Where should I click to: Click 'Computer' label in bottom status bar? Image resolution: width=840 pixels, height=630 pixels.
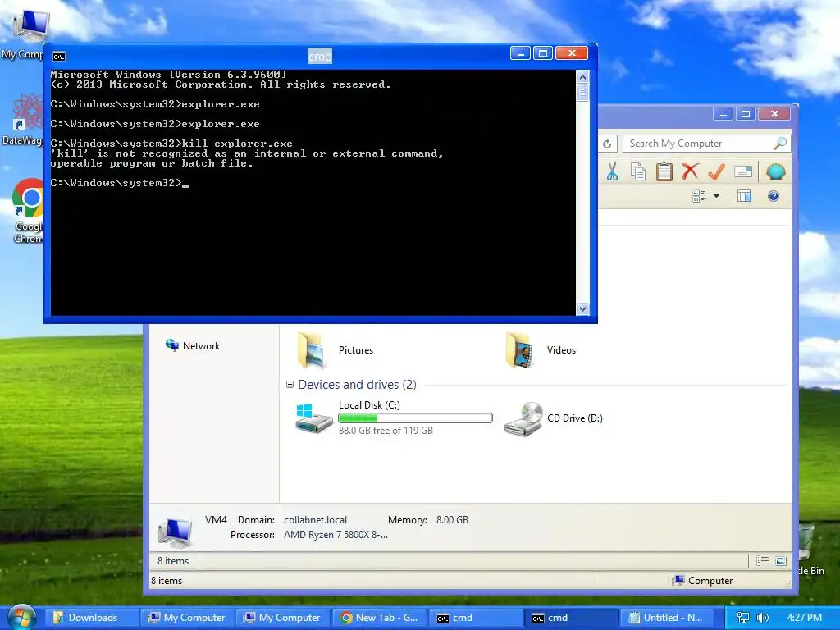coord(710,580)
